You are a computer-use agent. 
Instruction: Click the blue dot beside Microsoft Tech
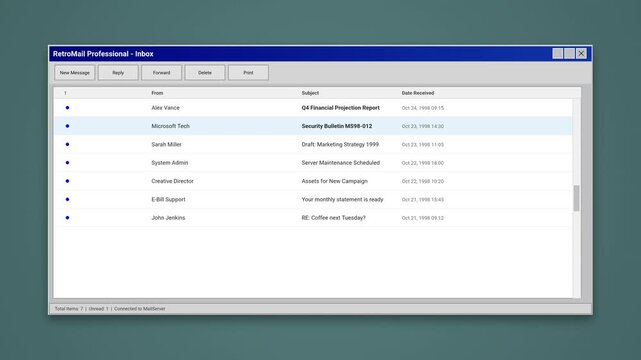pyautogui.click(x=67, y=126)
